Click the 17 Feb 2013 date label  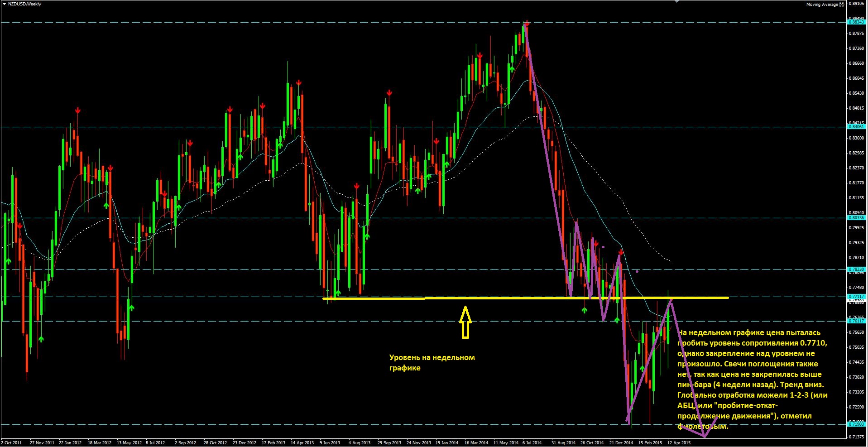[273, 443]
